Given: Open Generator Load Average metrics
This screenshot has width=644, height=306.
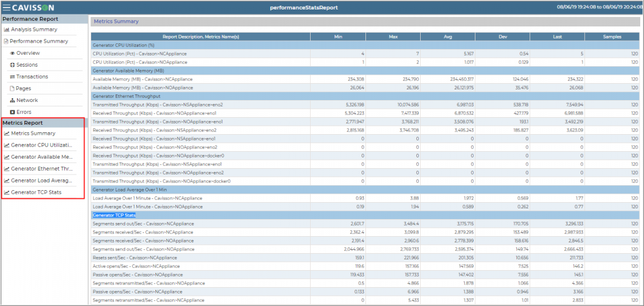Looking at the screenshot, I should click(x=42, y=181).
